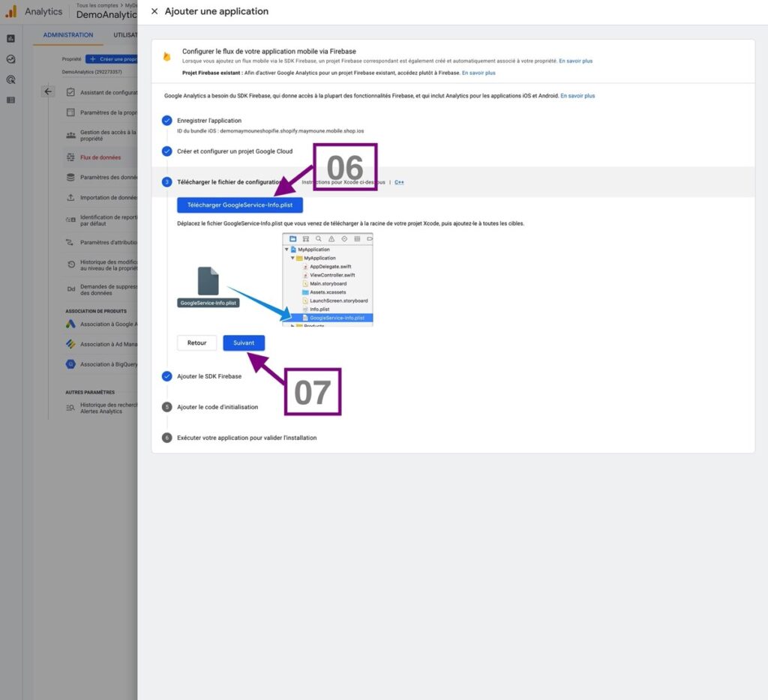
Task: Click Créer une propriété button
Action: pyautogui.click(x=112, y=59)
